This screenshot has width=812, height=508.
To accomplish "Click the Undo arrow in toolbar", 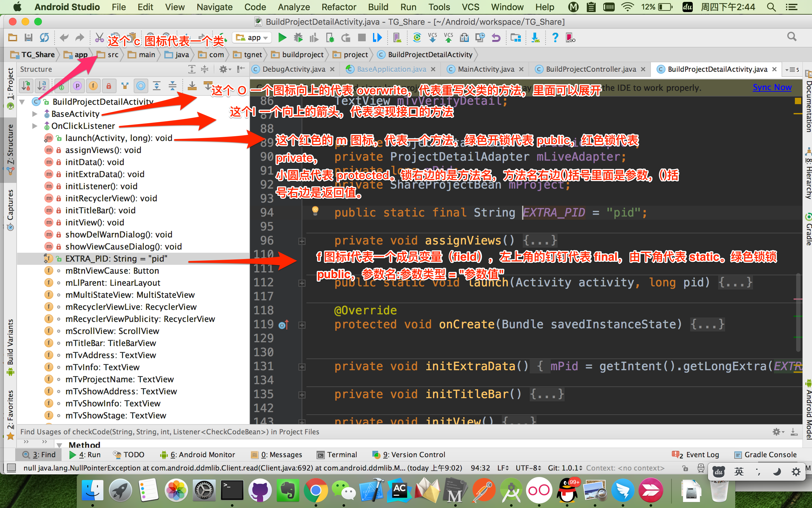I will pos(64,37).
